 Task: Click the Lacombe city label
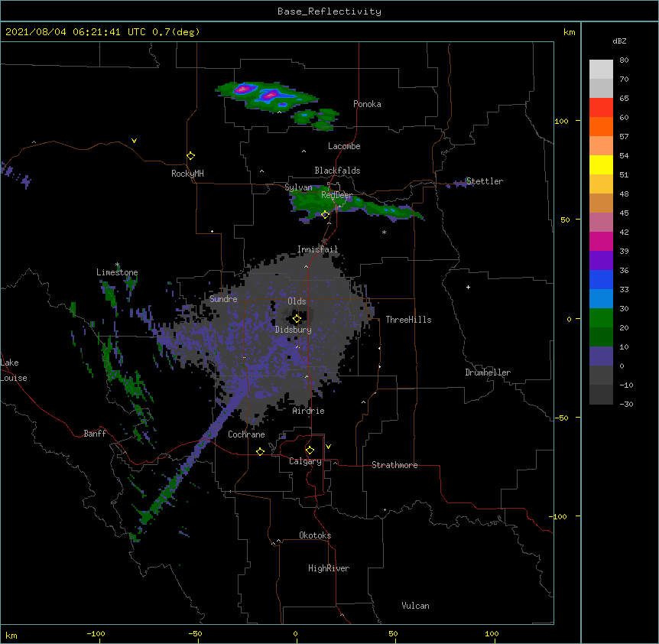tap(344, 146)
